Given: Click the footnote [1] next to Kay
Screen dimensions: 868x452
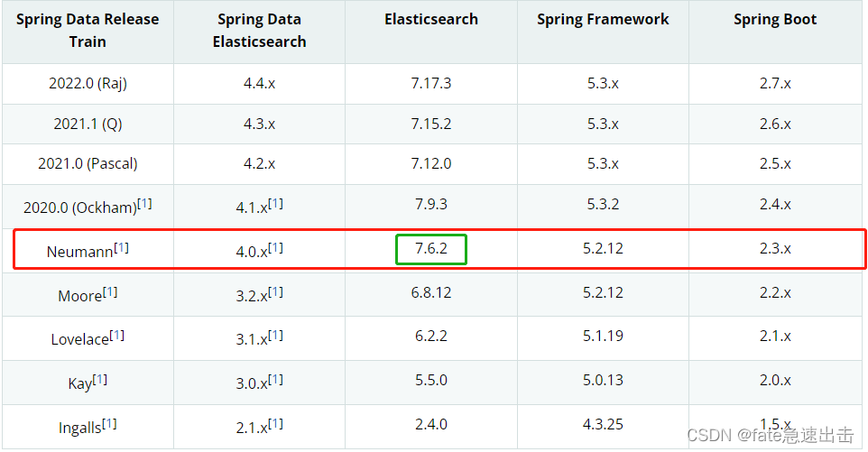Looking at the screenshot, I should coord(99,380).
